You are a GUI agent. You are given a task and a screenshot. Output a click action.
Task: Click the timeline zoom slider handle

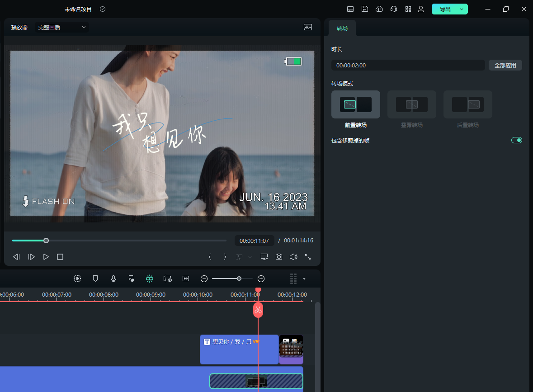(239, 279)
